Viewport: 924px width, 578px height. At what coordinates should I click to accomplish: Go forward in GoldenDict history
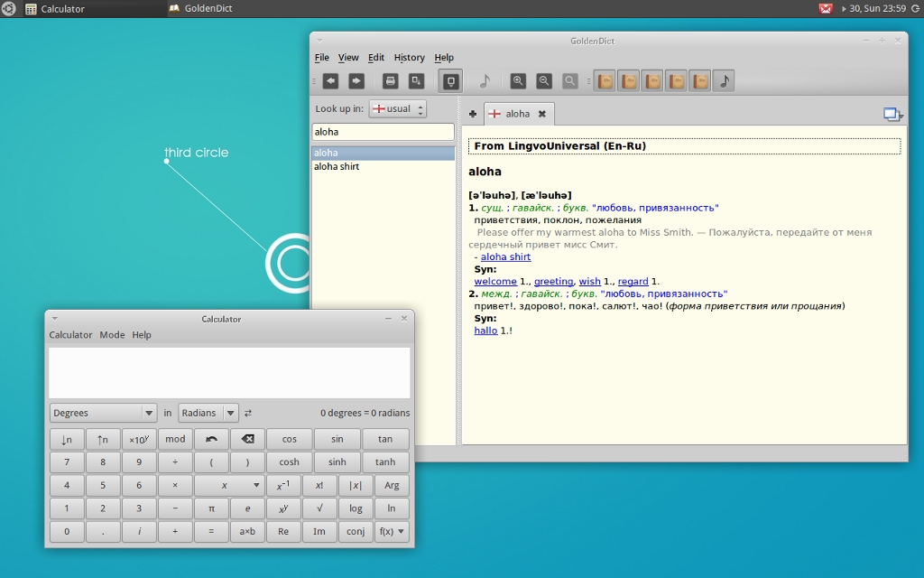356,80
